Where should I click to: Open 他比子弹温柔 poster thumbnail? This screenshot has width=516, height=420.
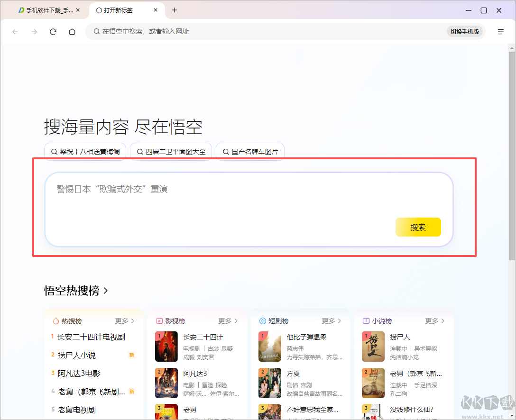point(270,347)
